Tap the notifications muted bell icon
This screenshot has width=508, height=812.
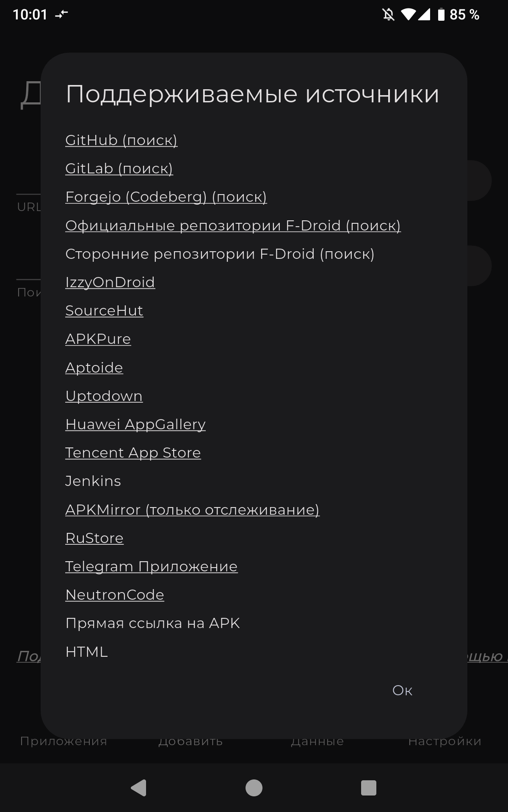coord(388,15)
